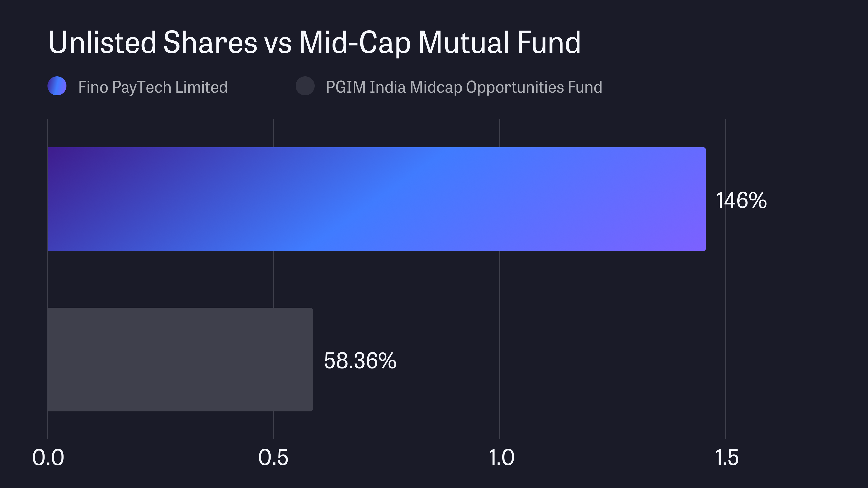Click the 58.36% data label
868x488 pixels.
click(x=360, y=361)
